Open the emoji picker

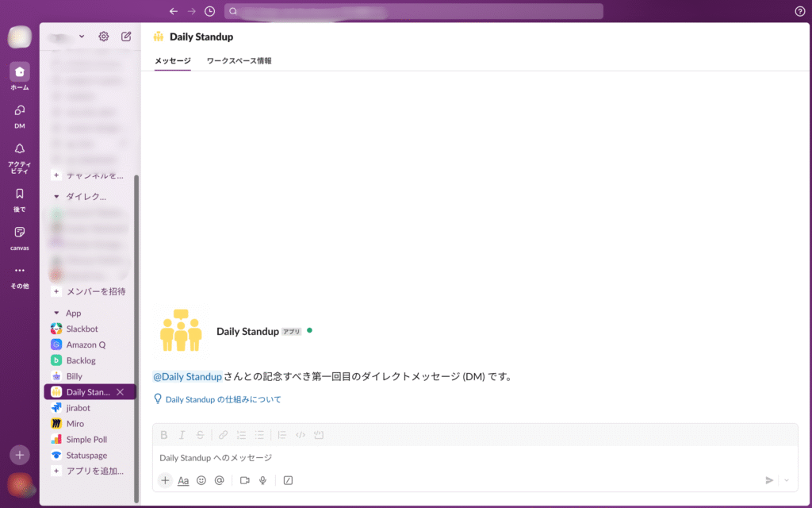click(201, 480)
